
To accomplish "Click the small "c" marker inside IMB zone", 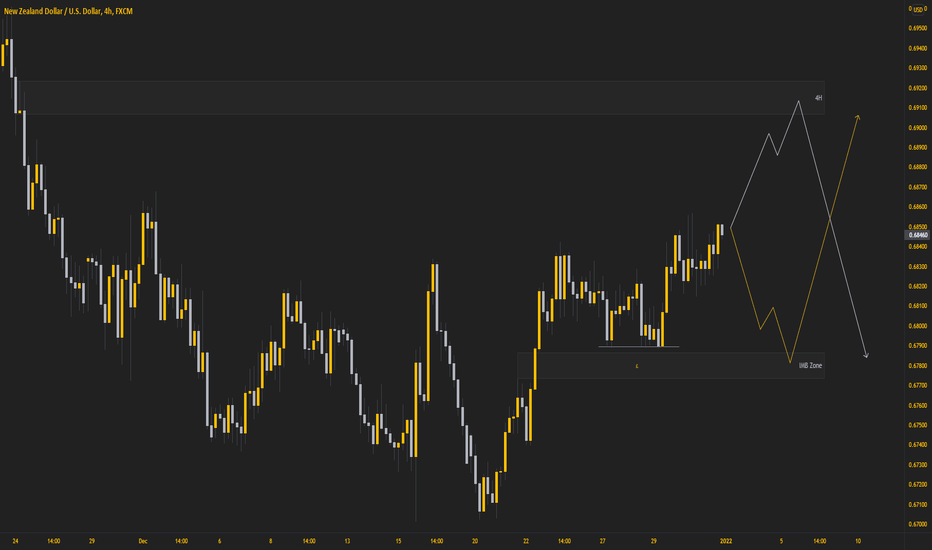I will click(637, 366).
